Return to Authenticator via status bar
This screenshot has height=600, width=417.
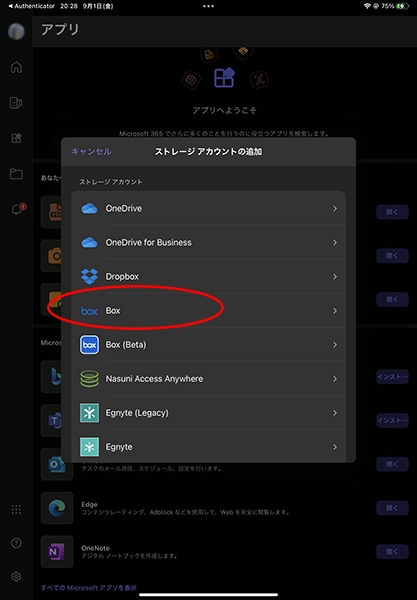pyautogui.click(x=31, y=6)
